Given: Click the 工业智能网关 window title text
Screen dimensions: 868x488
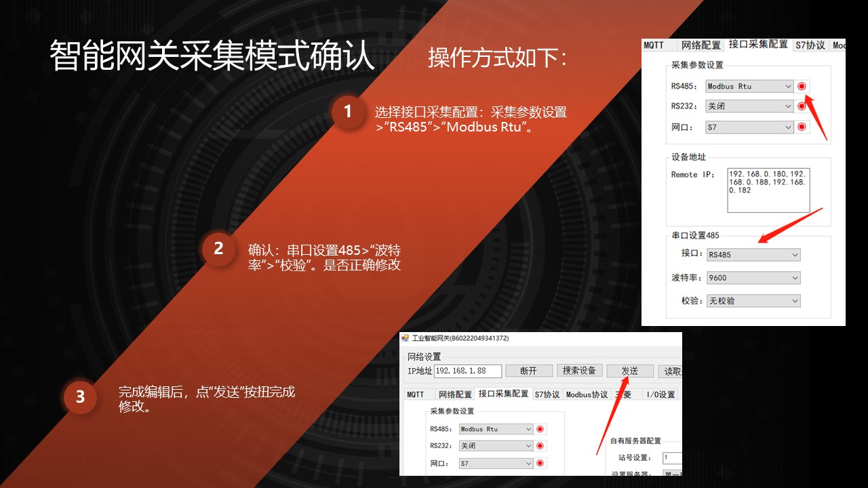Looking at the screenshot, I should pyautogui.click(x=460, y=338).
